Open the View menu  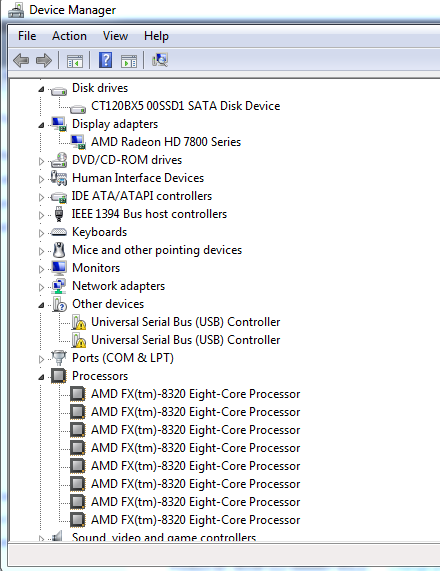click(x=115, y=36)
